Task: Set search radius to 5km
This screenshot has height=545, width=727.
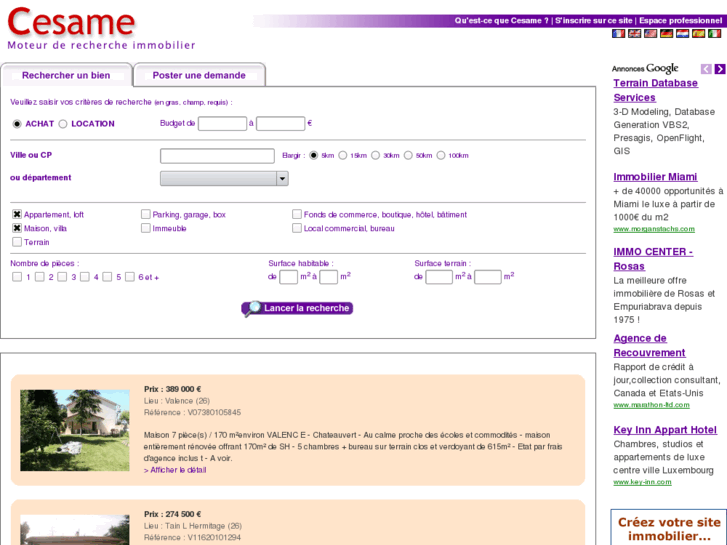Action: 314,155
